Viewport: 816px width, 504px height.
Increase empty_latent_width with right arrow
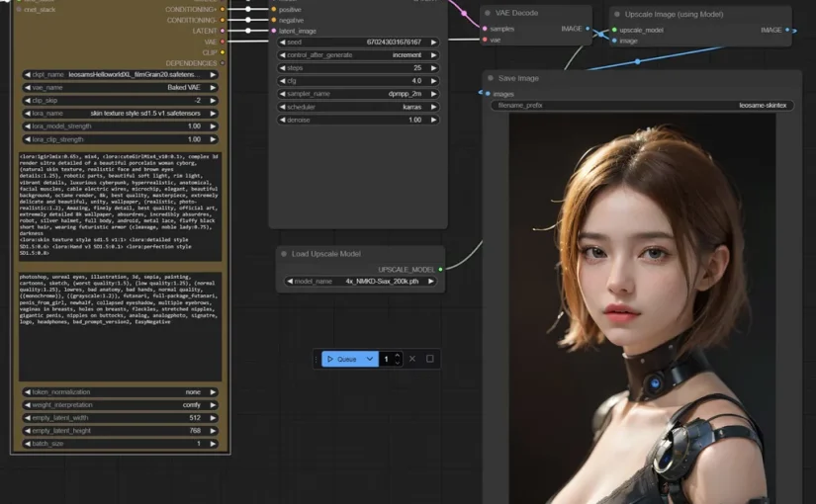(x=212, y=418)
